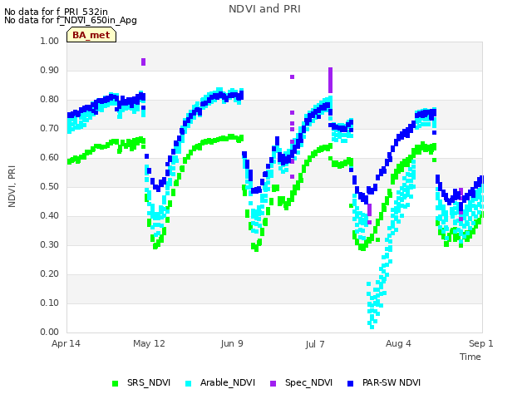The image size is (532, 399).
Task: Click the BA_met site label
Action: (91, 35)
